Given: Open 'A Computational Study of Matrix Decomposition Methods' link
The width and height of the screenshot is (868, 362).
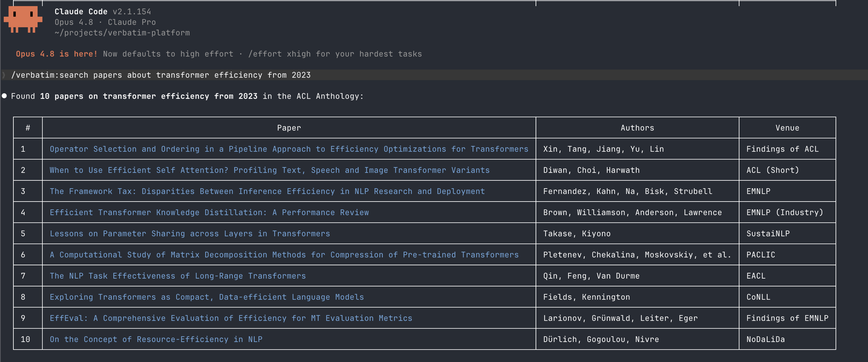Looking at the screenshot, I should coord(284,255).
